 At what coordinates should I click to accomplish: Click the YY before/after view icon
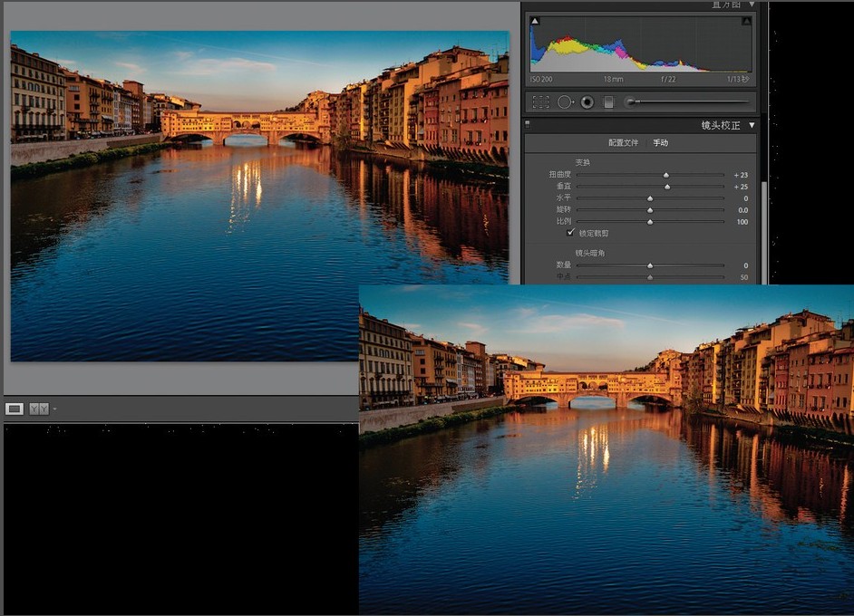click(x=39, y=409)
